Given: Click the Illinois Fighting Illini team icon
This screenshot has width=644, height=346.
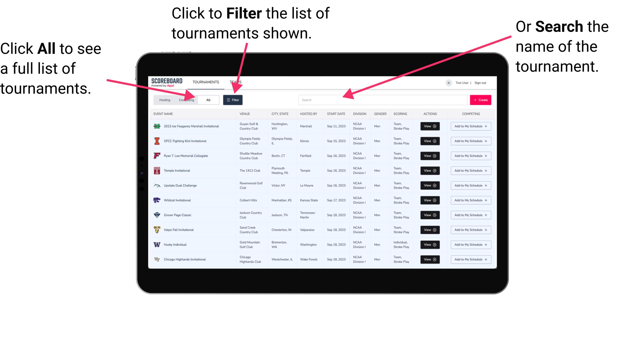Looking at the screenshot, I should (x=157, y=141).
